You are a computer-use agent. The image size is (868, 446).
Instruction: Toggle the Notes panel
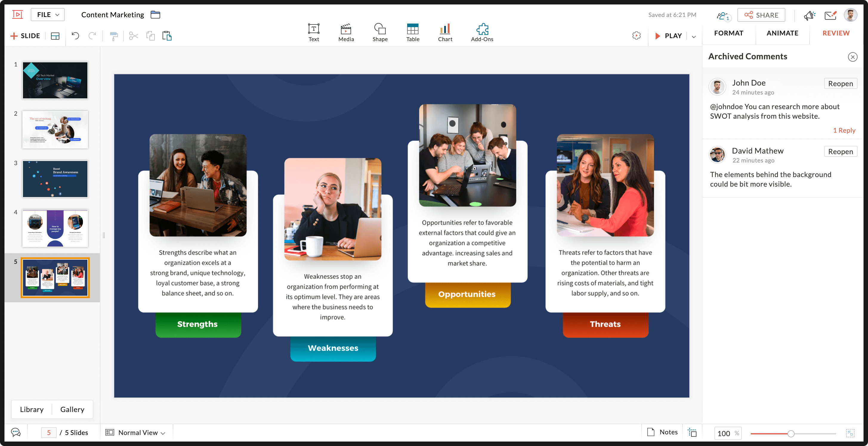pyautogui.click(x=662, y=432)
